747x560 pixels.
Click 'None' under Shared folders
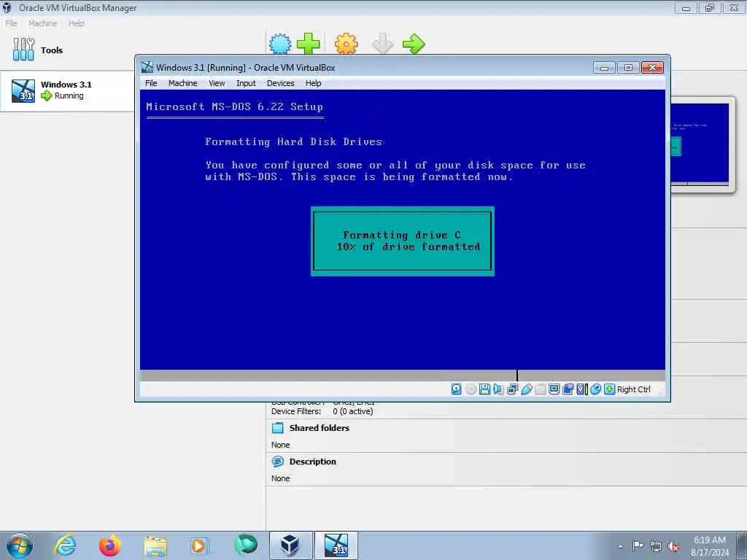pyautogui.click(x=280, y=445)
